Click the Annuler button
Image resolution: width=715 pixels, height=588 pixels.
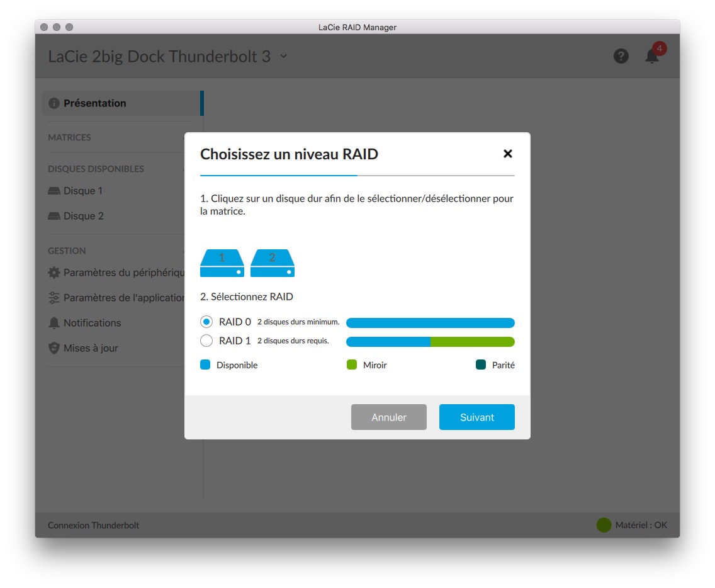388,417
